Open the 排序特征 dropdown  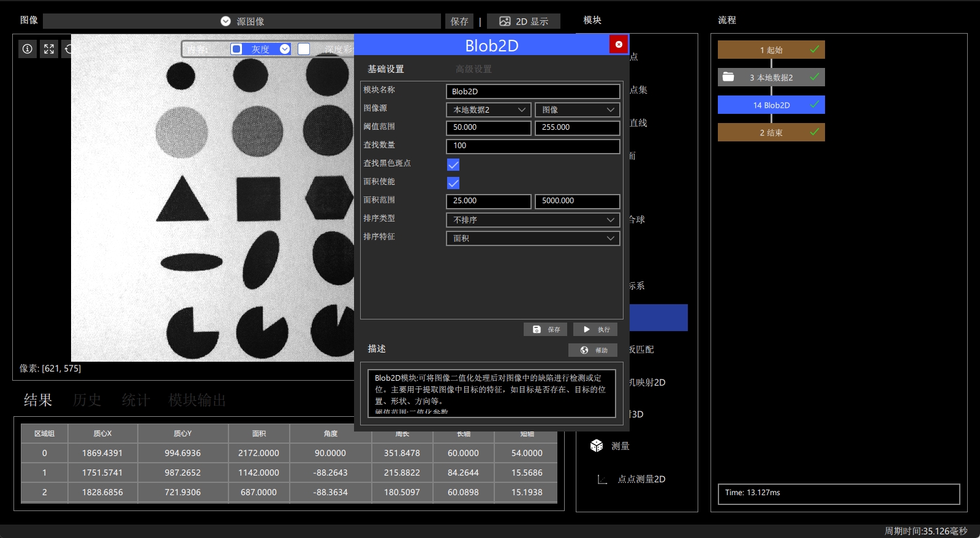(x=533, y=238)
